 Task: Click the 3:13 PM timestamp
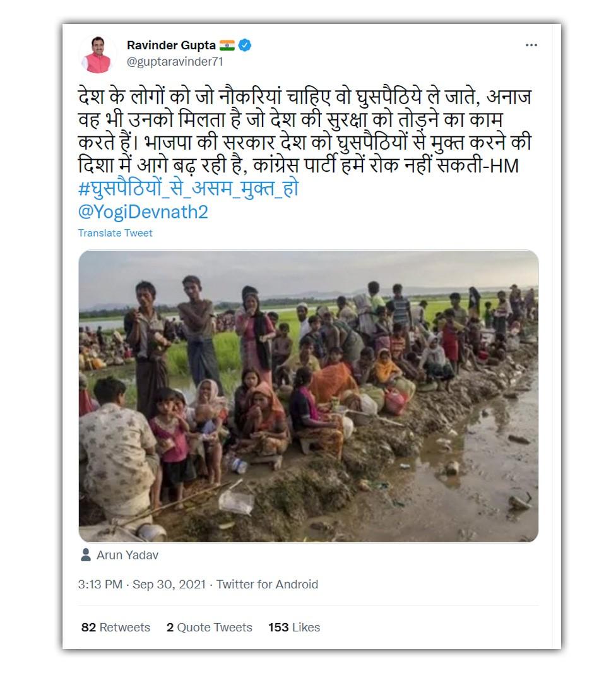pos(100,585)
